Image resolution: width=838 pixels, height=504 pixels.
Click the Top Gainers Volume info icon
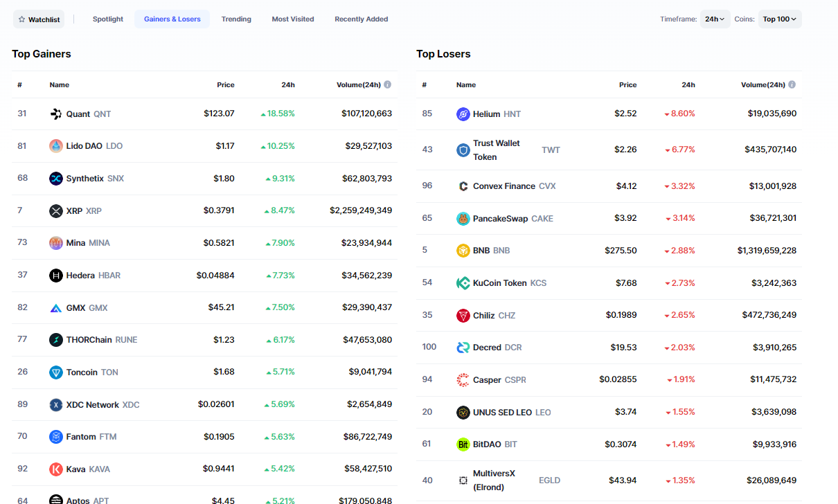(x=387, y=84)
